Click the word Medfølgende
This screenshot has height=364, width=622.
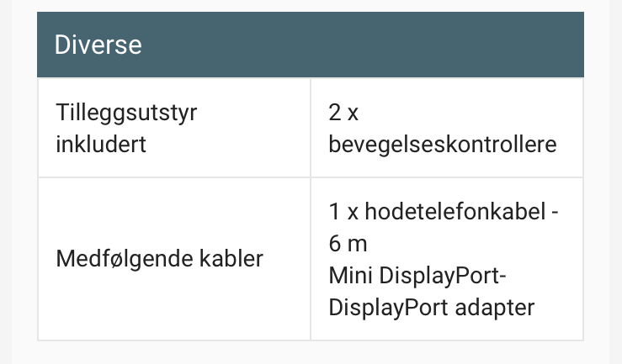coord(125,260)
